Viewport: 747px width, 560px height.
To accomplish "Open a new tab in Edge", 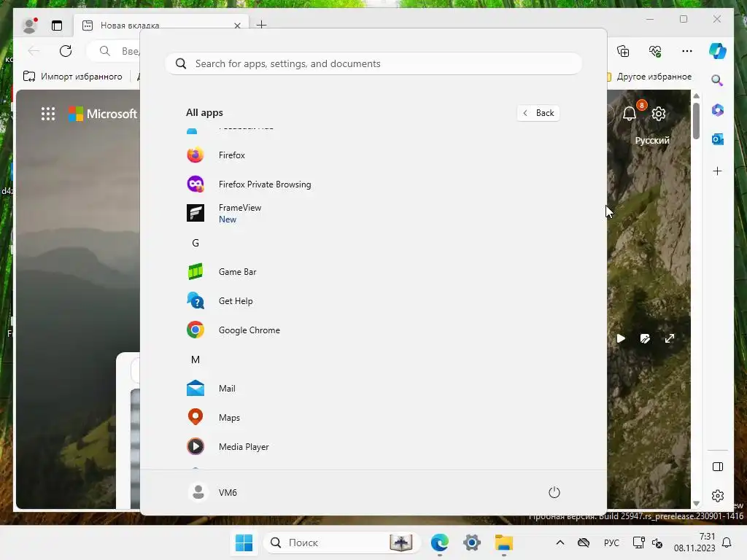I will click(262, 25).
